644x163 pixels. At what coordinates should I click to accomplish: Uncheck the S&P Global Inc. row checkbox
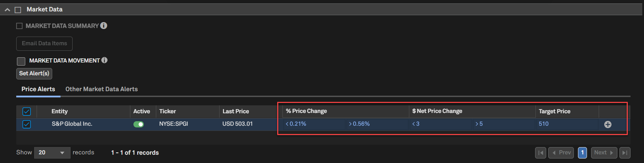click(x=27, y=124)
